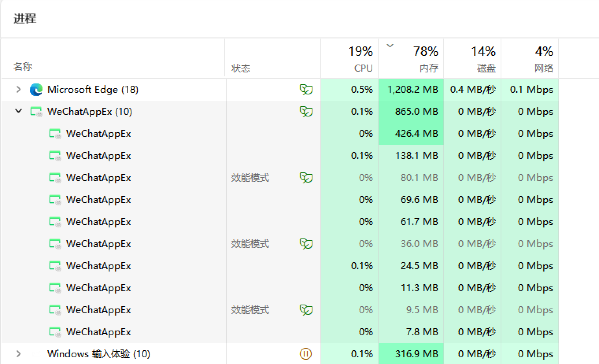599x364 pixels.
Task: Click the 效能模式 status in the 80.1 MB row
Action: pyautogui.click(x=250, y=178)
